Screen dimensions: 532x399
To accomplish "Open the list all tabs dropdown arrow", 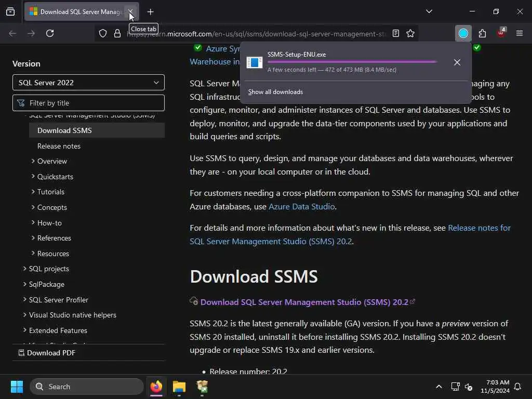I will [x=429, y=11].
